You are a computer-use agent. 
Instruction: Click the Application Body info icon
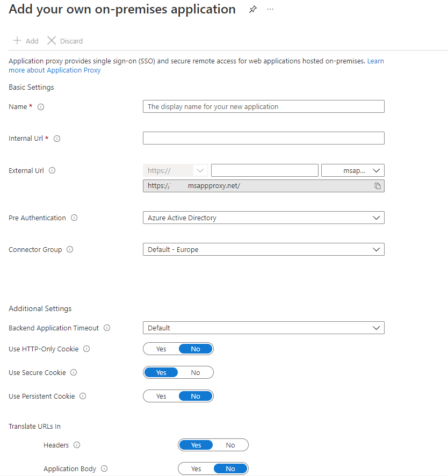[104, 468]
